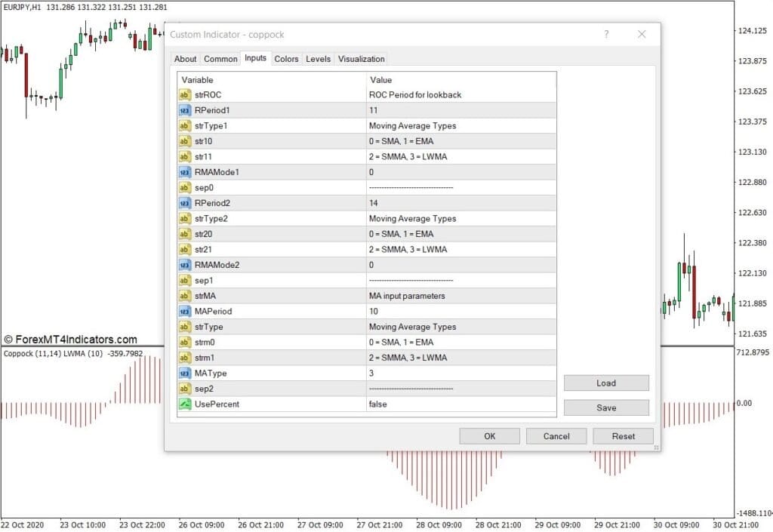Click the integer icon next to RPeriod1

point(184,110)
